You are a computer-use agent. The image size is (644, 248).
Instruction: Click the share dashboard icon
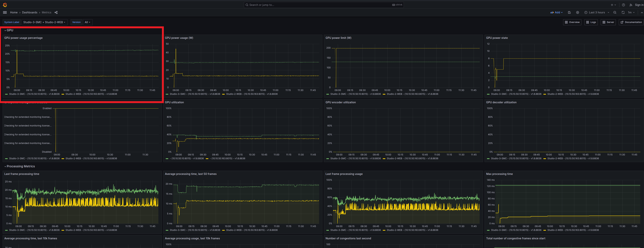(56, 12)
